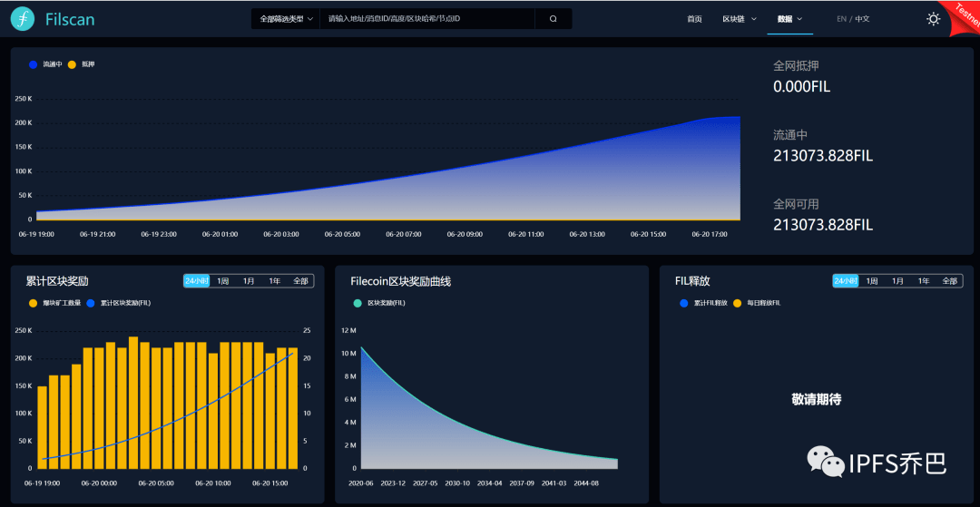Image resolution: width=980 pixels, height=507 pixels.
Task: Select 全部 in FIL释放 panel
Action: click(950, 281)
